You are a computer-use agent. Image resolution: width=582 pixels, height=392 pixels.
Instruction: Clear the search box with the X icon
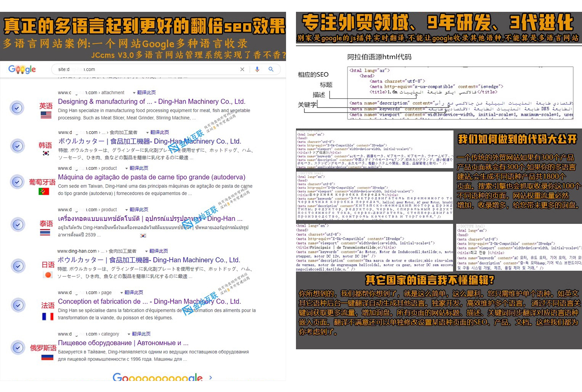pyautogui.click(x=242, y=69)
